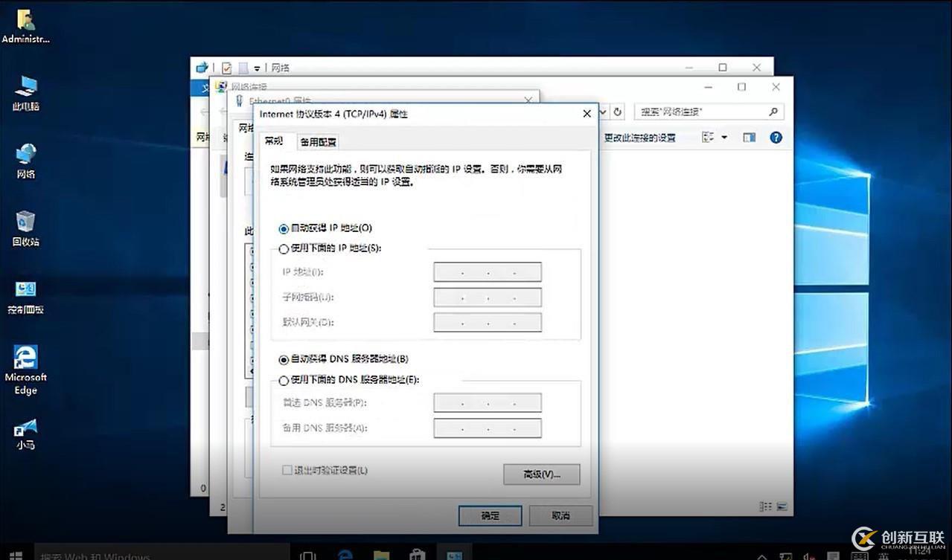Open the 网络 desktop icon

point(25,160)
